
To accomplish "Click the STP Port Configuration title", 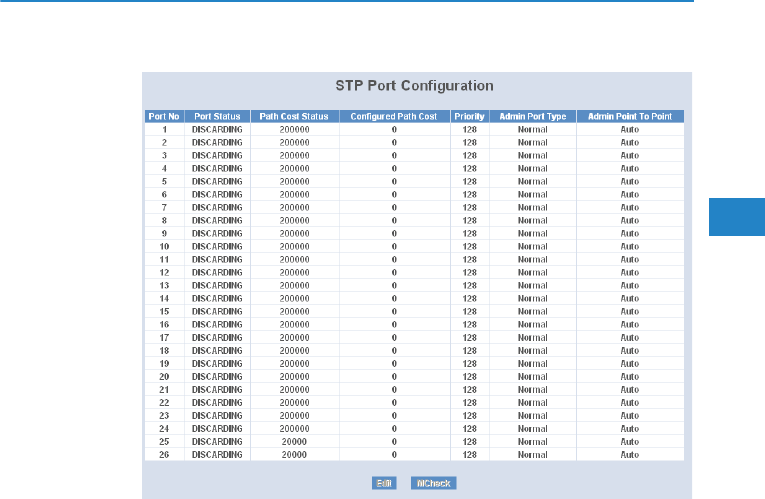I will 414,86.
